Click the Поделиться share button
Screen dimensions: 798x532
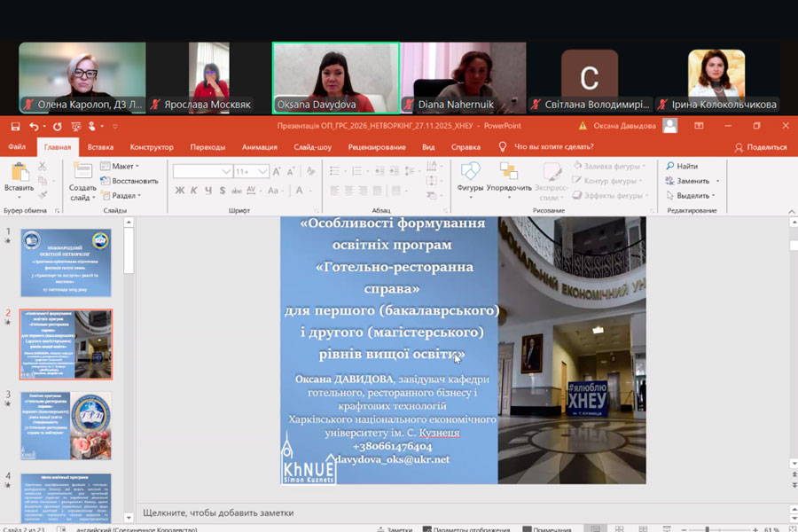click(x=760, y=147)
